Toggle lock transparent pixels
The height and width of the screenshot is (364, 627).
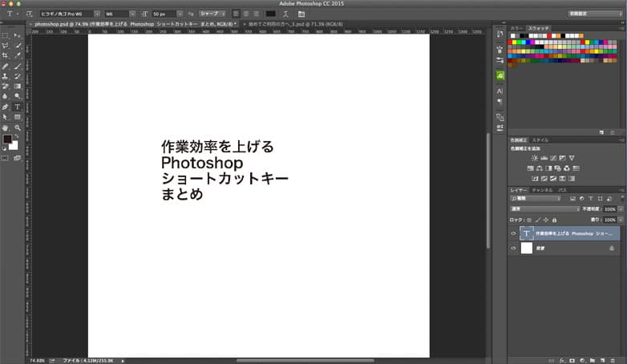[x=529, y=220]
